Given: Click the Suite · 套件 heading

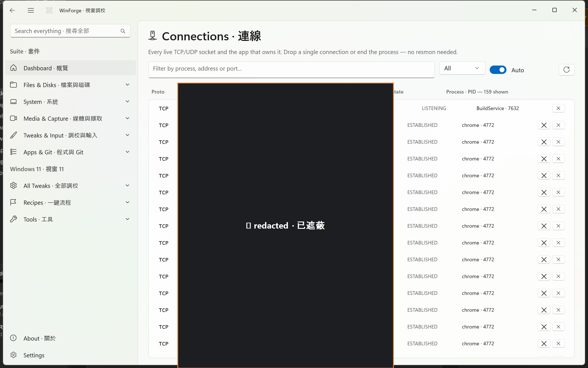Looking at the screenshot, I should [x=25, y=52].
